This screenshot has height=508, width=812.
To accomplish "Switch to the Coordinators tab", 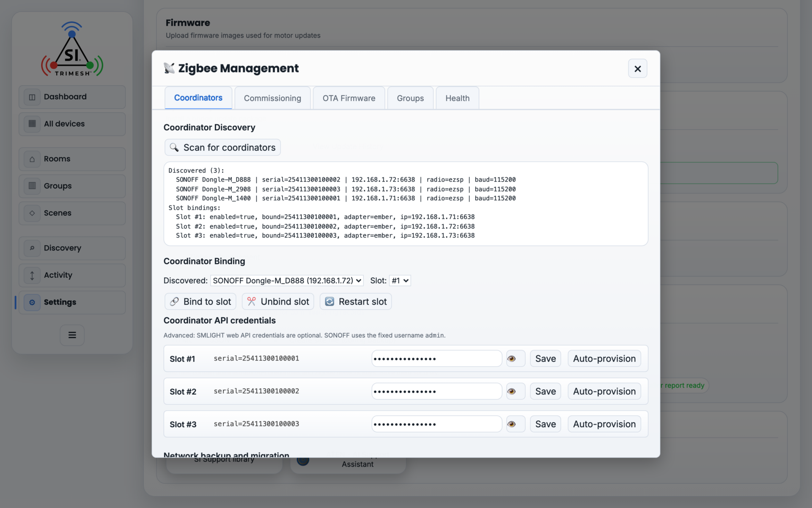I will pos(198,98).
